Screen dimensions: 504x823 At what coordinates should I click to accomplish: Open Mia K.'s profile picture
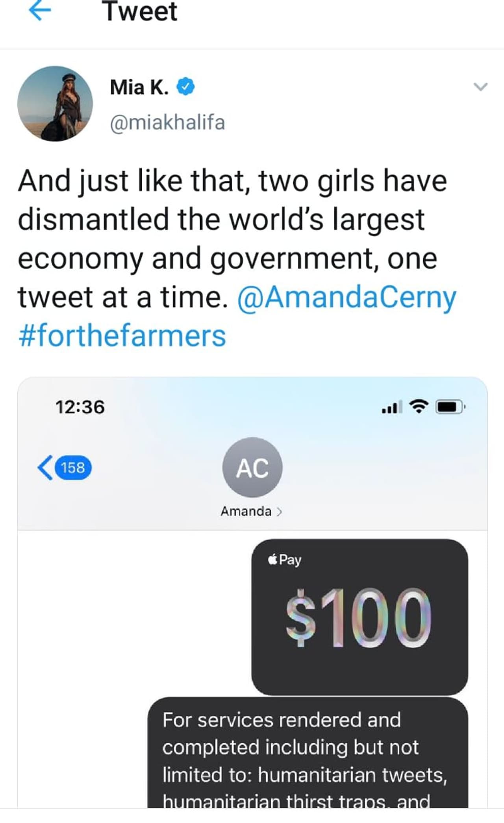point(55,104)
